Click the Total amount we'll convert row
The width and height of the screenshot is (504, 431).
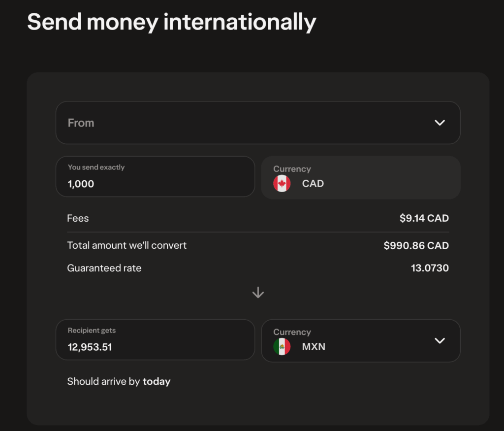coord(258,245)
